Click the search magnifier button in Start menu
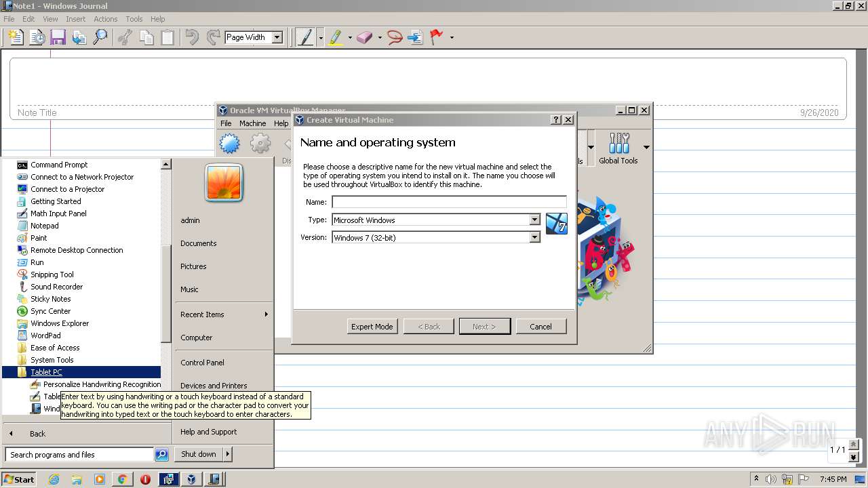 [x=161, y=455]
